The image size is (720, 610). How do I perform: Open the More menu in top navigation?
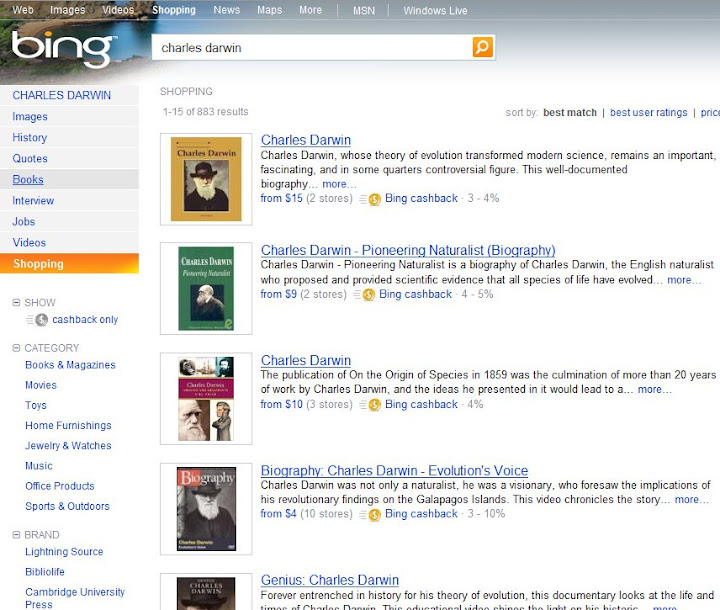coord(310,10)
